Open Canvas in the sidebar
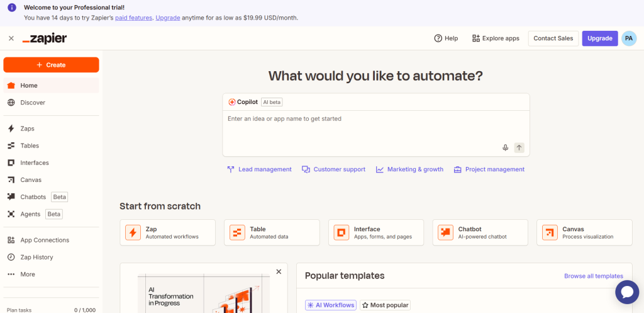644x313 pixels. (x=52, y=179)
